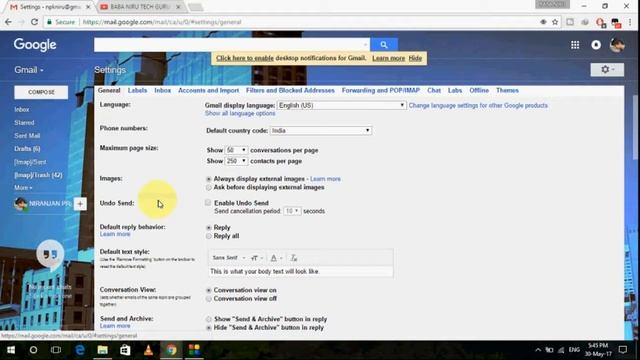The height and width of the screenshot is (360, 640).
Task: Select Reply all as default behavior
Action: (209, 236)
